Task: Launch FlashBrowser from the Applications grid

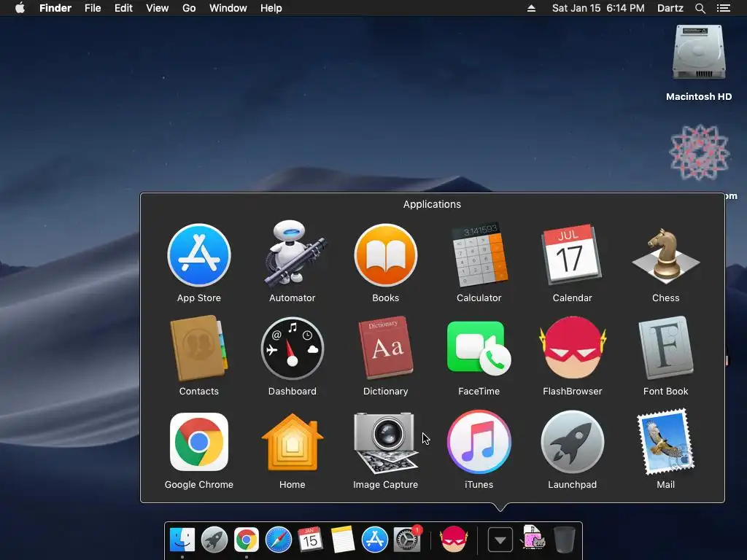Action: coord(573,348)
